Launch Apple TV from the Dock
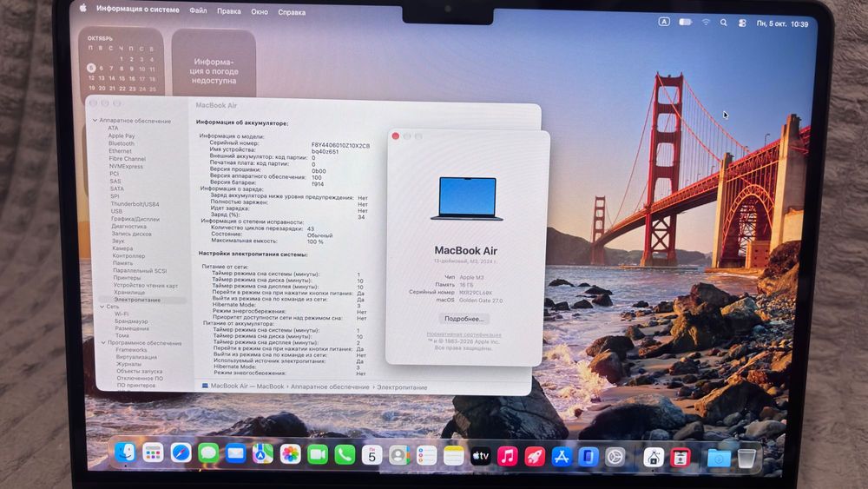This screenshot has height=489, width=868. point(481,456)
